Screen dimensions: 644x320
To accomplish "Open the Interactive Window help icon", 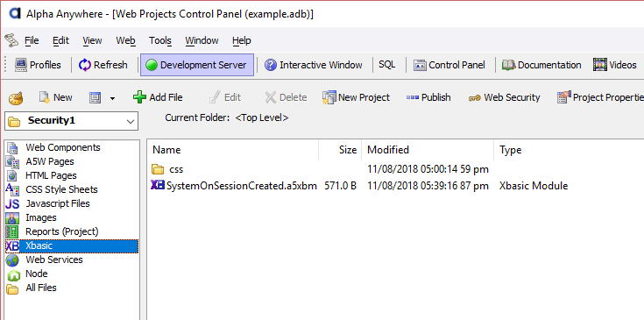I will [x=270, y=65].
